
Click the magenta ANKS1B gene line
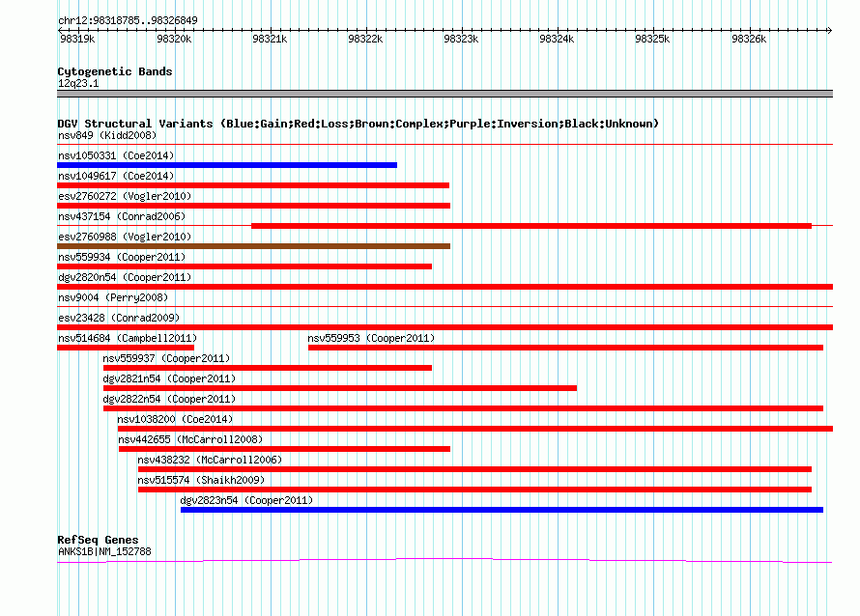click(x=444, y=560)
